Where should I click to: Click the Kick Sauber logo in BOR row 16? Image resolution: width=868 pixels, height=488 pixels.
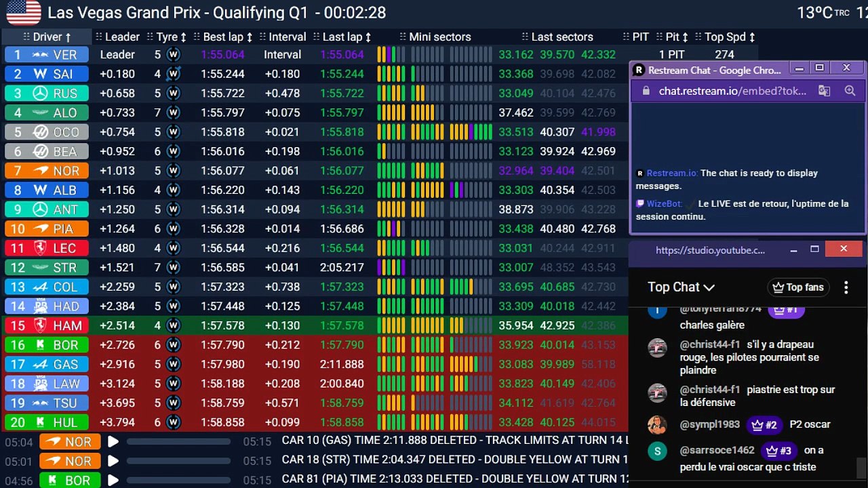coord(41,345)
